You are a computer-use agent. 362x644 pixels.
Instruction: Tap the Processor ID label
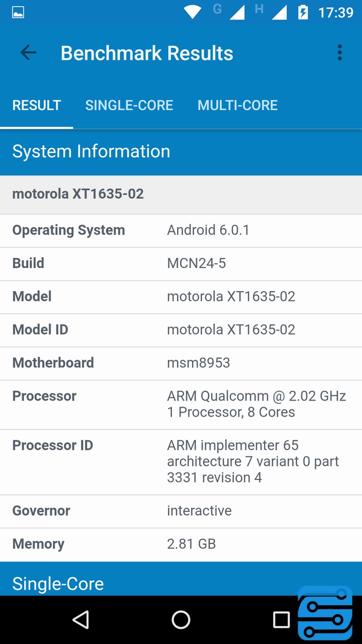(52, 445)
